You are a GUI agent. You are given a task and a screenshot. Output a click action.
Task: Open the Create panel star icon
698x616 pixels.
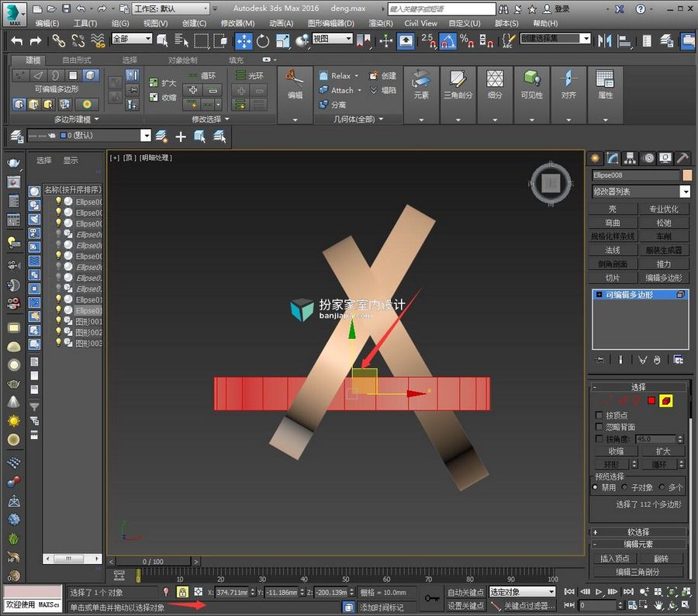595,158
